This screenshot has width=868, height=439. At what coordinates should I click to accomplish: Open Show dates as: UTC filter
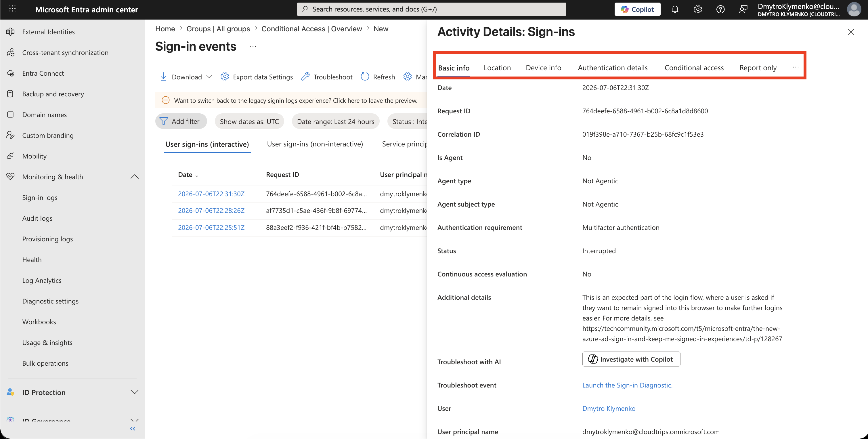(249, 121)
